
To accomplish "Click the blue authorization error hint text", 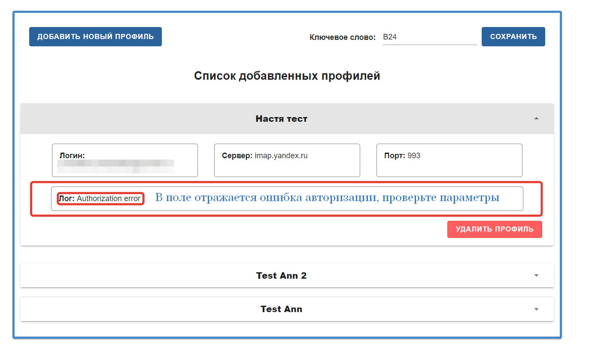I will pos(327,198).
